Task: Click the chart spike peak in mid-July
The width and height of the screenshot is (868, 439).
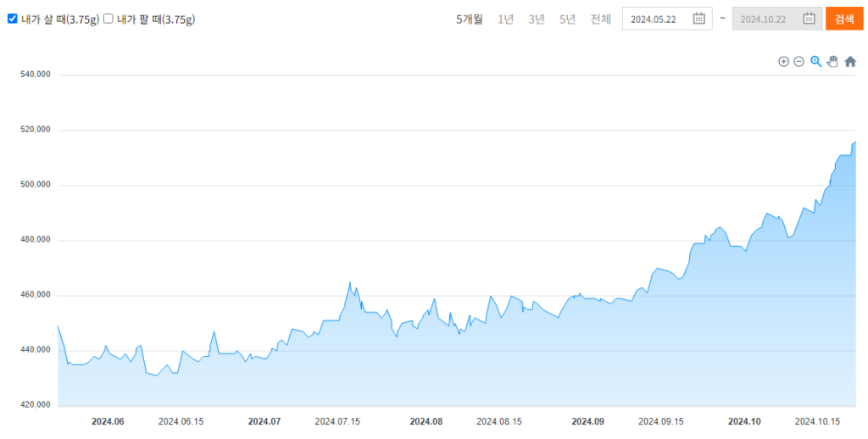Action: [x=350, y=283]
